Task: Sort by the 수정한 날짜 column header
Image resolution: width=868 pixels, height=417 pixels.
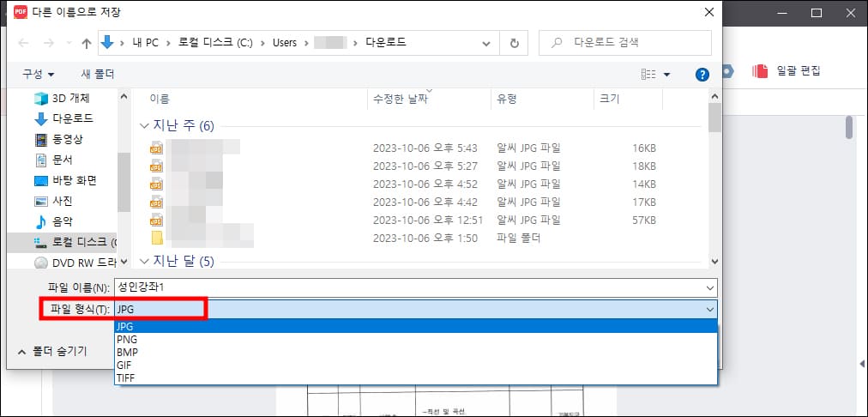Action: point(401,100)
